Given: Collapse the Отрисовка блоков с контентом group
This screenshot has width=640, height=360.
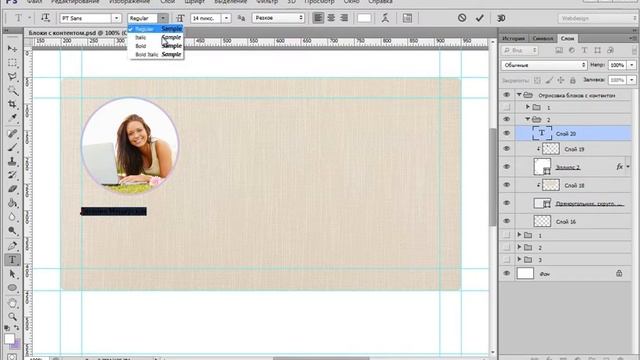Looking at the screenshot, I should click(x=519, y=95).
